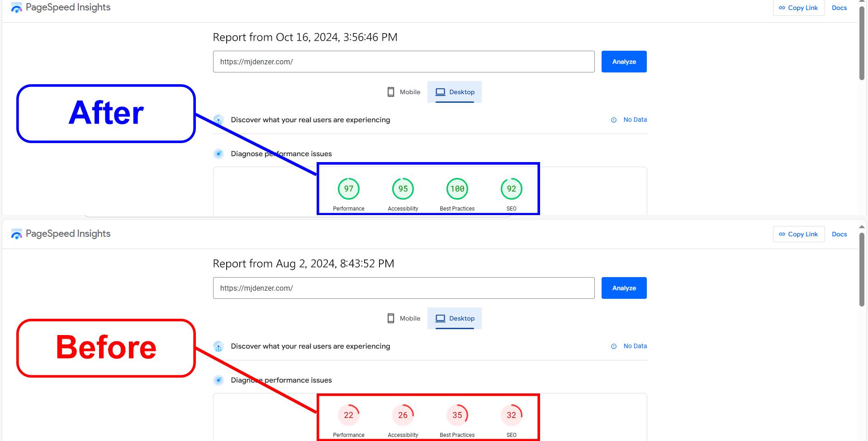Click the mobile phone icon in top report tab

coord(391,92)
